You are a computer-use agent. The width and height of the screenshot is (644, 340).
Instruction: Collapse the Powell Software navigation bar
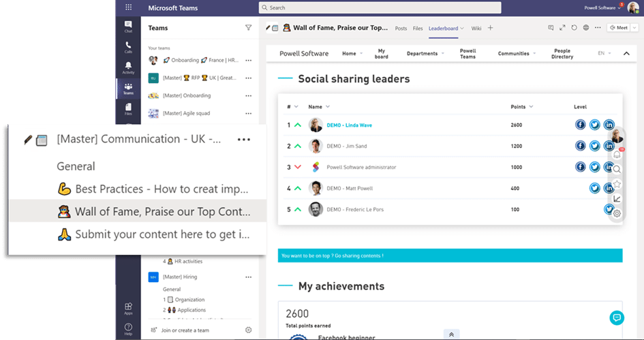pyautogui.click(x=626, y=53)
